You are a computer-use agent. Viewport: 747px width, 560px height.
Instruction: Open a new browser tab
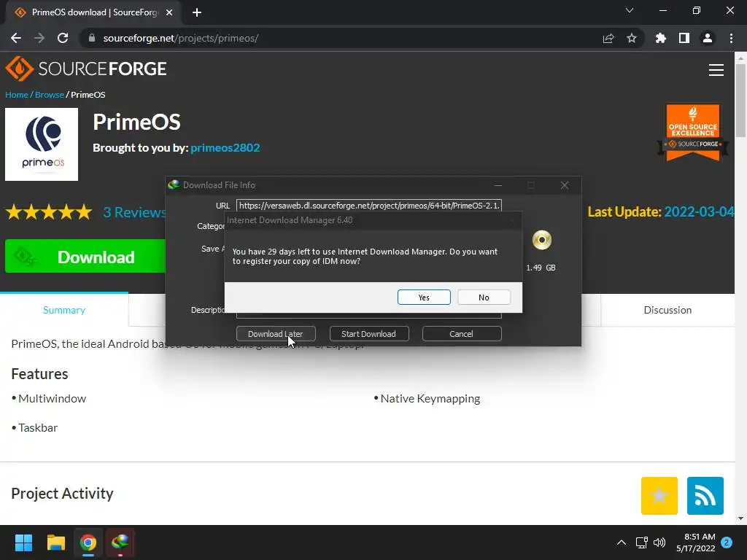tap(197, 12)
